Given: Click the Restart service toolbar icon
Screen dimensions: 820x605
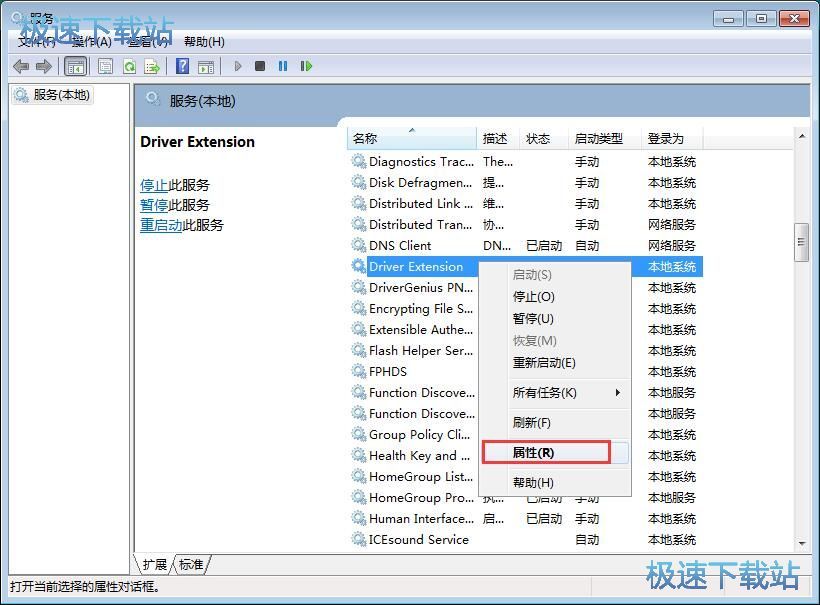Looking at the screenshot, I should pos(306,66).
